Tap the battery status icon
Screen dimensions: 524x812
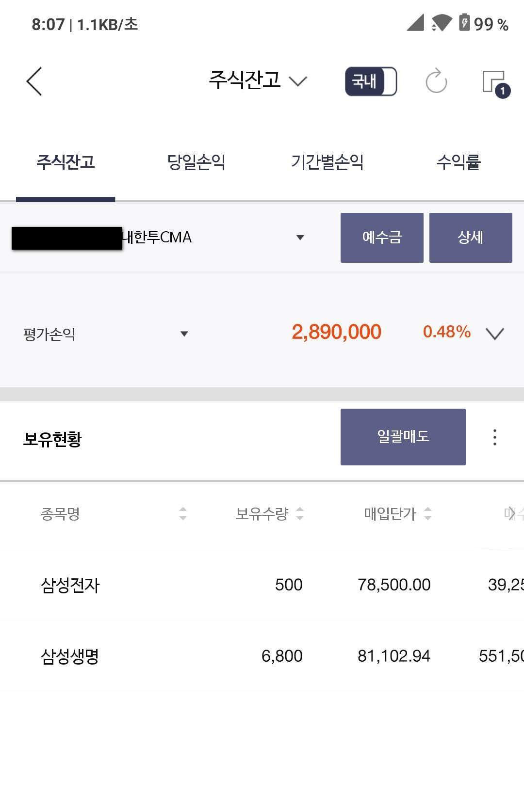click(464, 23)
